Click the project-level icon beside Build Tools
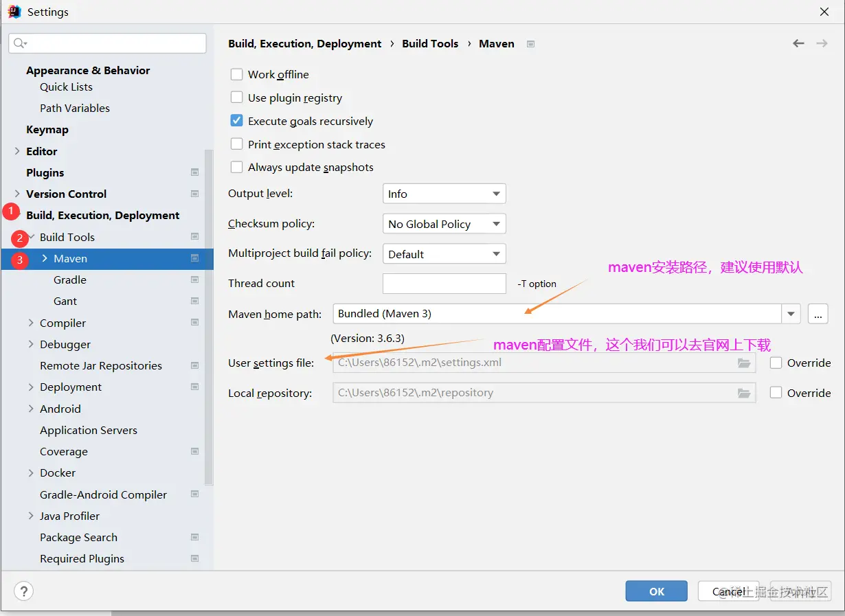 [195, 237]
